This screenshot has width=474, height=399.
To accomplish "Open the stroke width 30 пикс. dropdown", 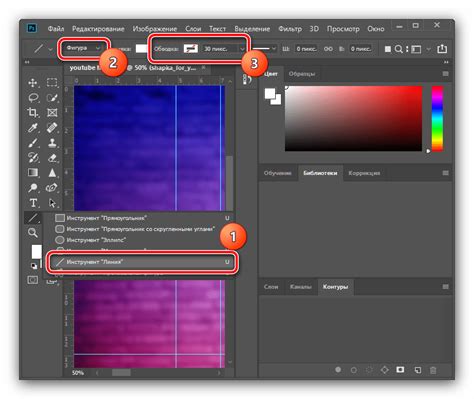I will coord(242,49).
